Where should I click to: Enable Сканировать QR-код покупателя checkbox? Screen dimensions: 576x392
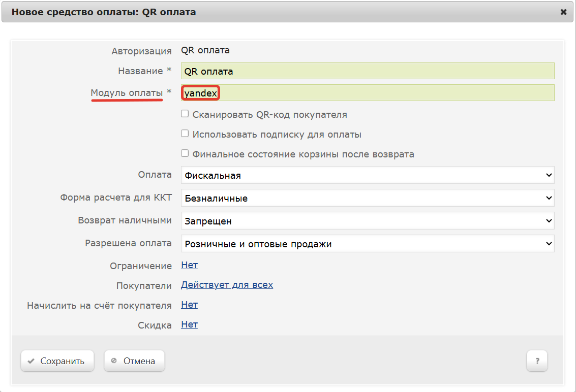[x=185, y=114]
